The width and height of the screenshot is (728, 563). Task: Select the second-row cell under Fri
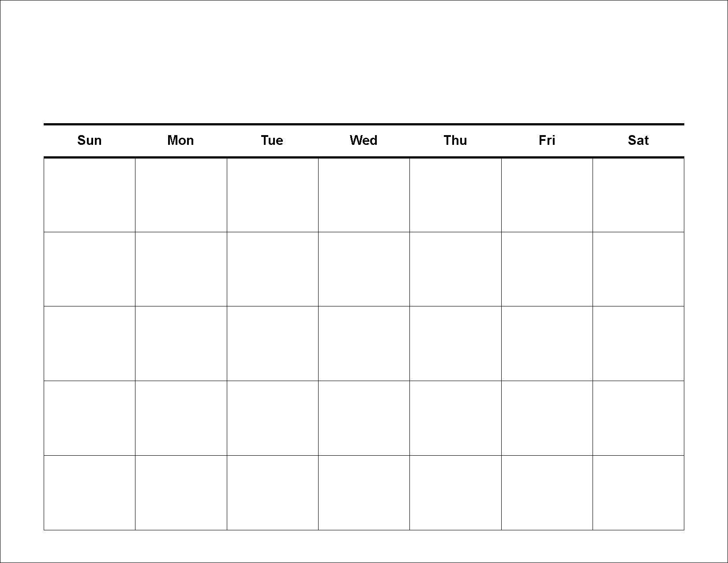pos(547,269)
